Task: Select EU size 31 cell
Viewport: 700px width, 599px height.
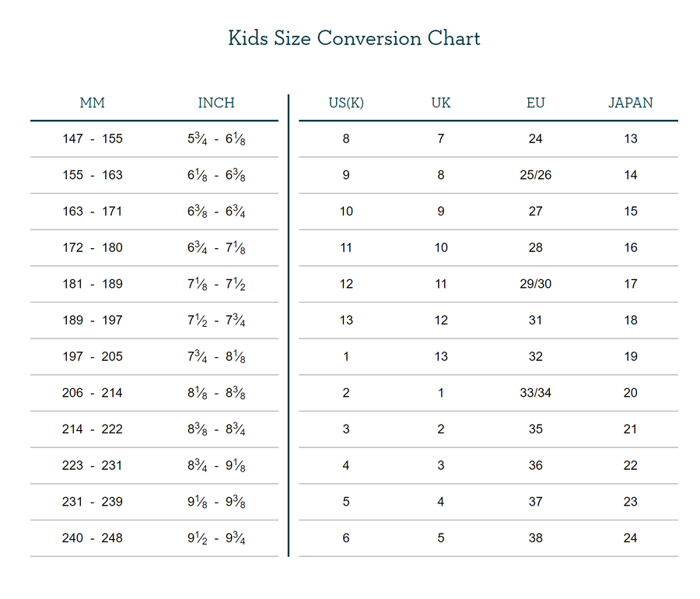Action: click(x=535, y=321)
